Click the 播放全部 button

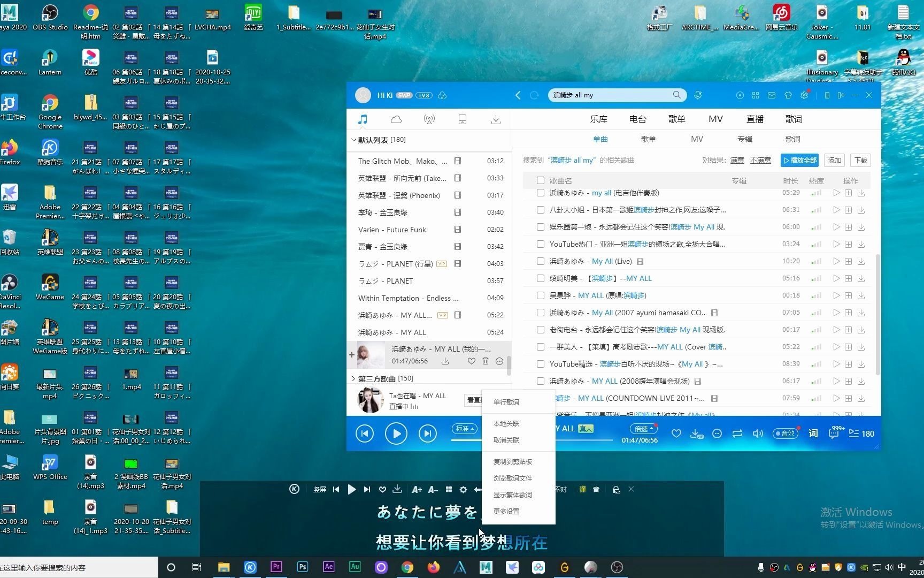(x=800, y=160)
